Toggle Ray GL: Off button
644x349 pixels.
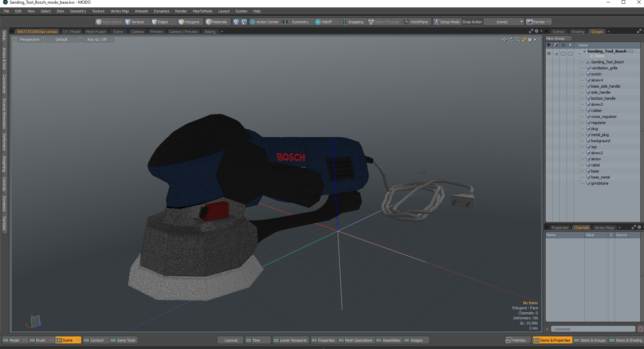coord(97,40)
